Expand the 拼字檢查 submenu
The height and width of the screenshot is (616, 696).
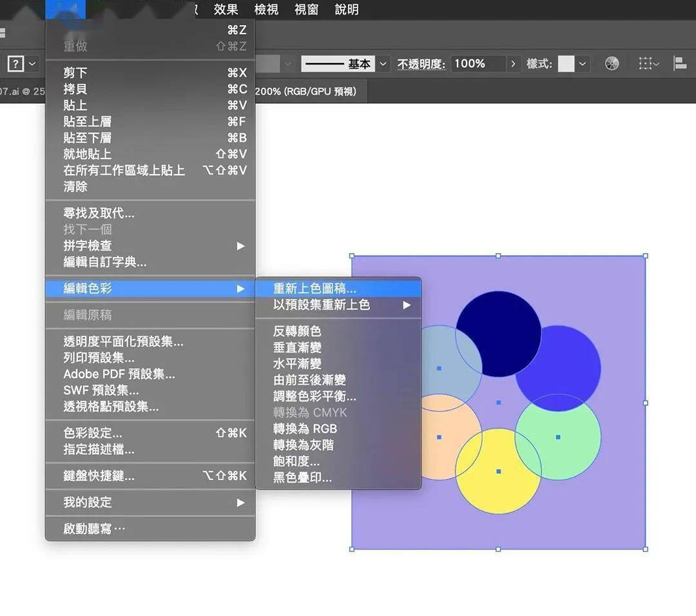[x=240, y=245]
